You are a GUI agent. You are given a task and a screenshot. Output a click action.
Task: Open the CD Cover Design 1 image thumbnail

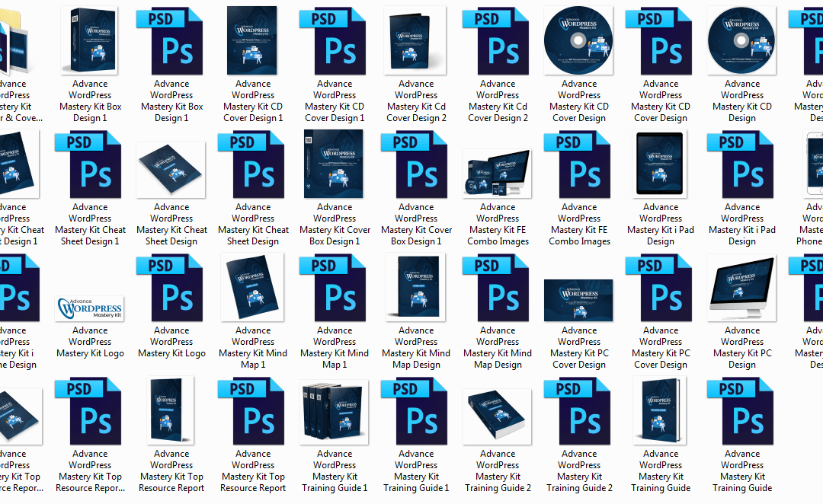pos(252,41)
